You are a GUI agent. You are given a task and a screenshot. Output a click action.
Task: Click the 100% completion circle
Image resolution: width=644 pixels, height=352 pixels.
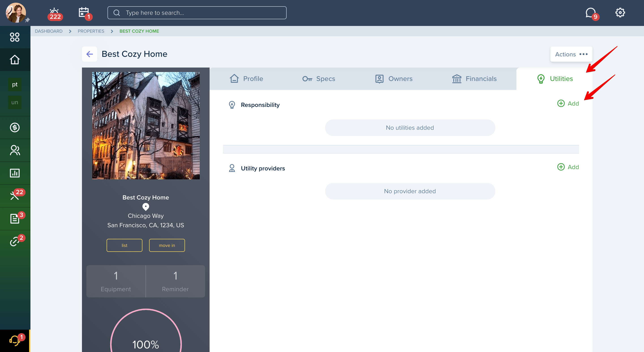(146, 330)
